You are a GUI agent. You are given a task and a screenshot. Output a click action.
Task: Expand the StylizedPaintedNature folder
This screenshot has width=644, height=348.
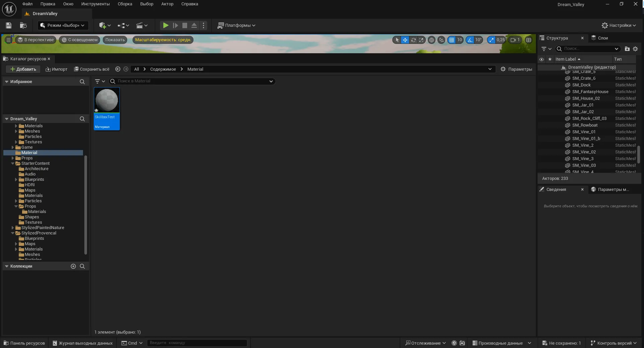13,228
